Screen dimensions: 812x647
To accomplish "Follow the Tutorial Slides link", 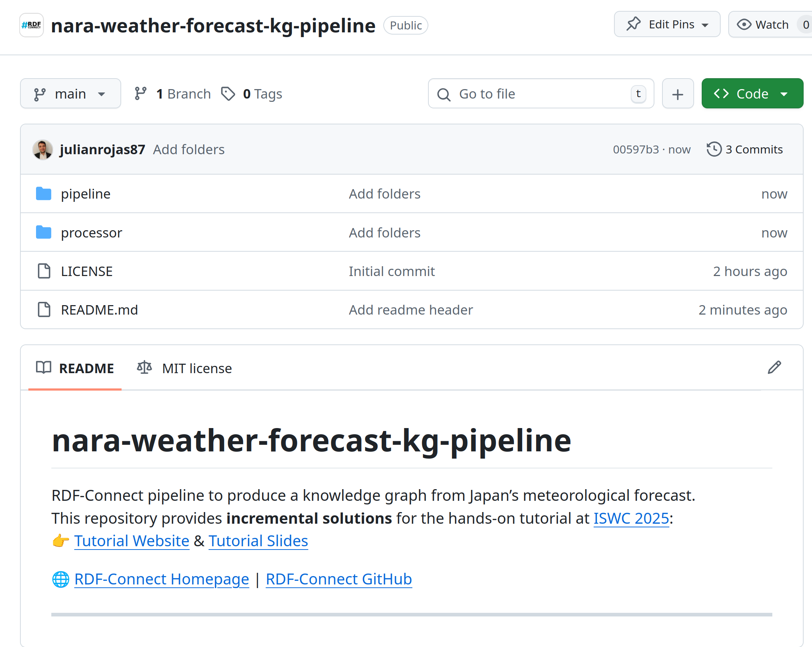I will pos(258,541).
